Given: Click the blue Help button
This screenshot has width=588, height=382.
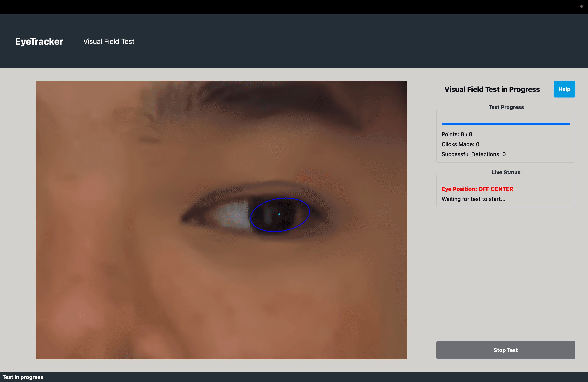Looking at the screenshot, I should tap(564, 89).
